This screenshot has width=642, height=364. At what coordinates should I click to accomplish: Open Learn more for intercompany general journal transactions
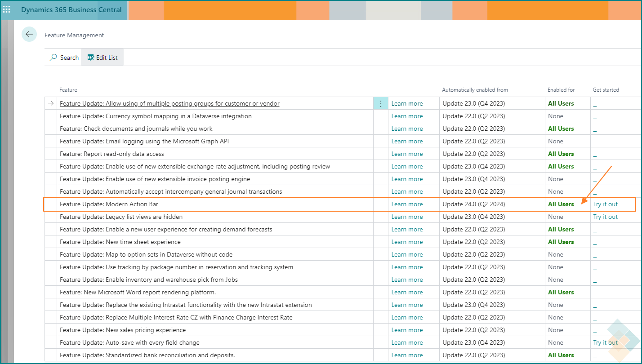[x=407, y=191]
